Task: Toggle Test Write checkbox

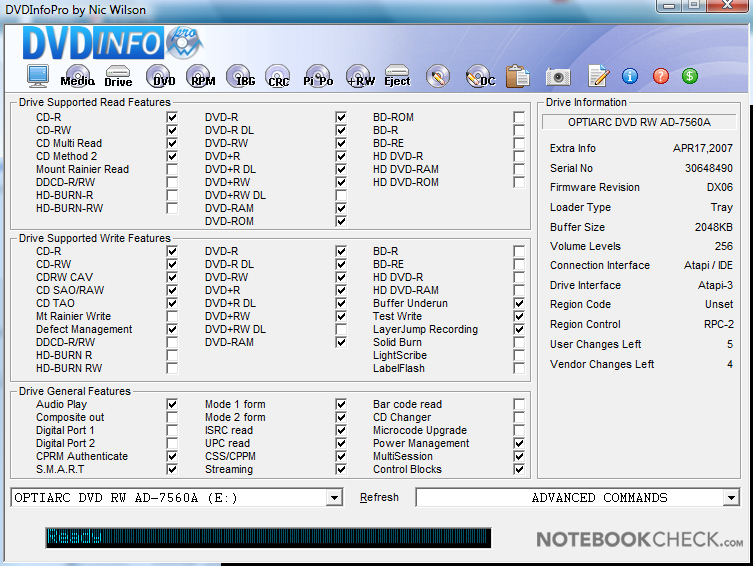Action: point(519,316)
